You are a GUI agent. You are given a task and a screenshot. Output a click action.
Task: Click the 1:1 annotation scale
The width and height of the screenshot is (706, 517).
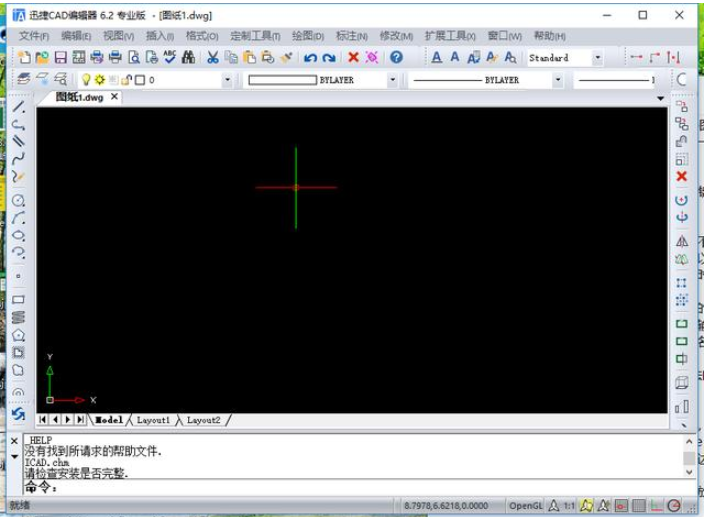point(569,505)
